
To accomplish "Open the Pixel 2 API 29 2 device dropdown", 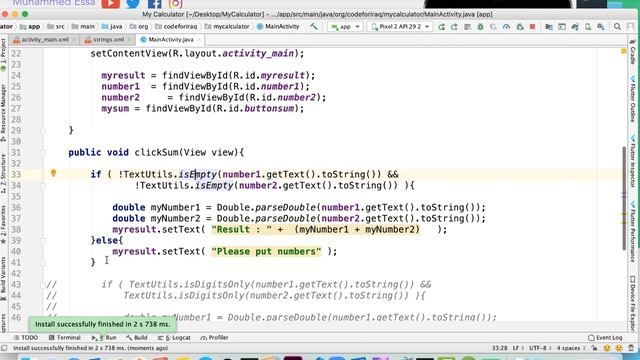I will [x=400, y=27].
